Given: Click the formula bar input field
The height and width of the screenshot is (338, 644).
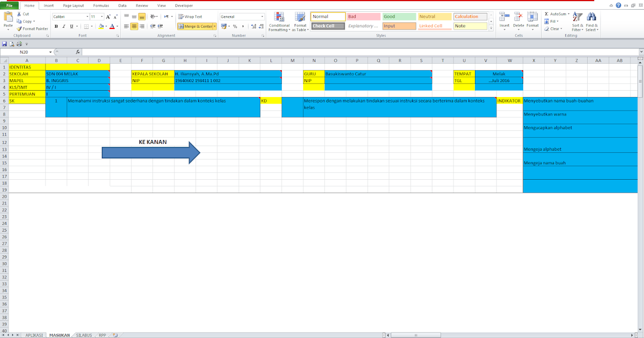Looking at the screenshot, I should click(360, 52).
